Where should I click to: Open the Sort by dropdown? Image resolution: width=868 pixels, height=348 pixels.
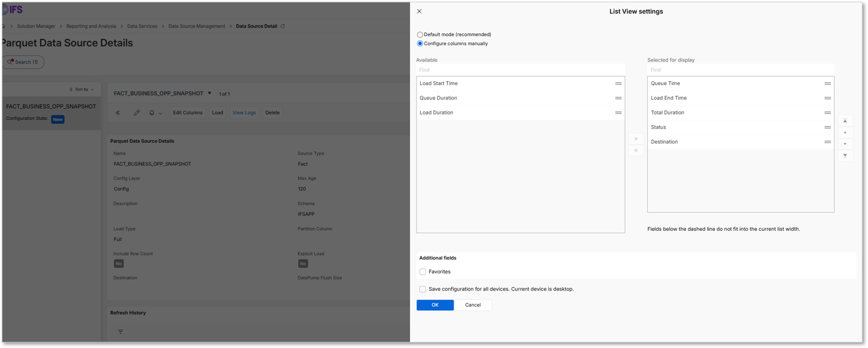(x=82, y=89)
